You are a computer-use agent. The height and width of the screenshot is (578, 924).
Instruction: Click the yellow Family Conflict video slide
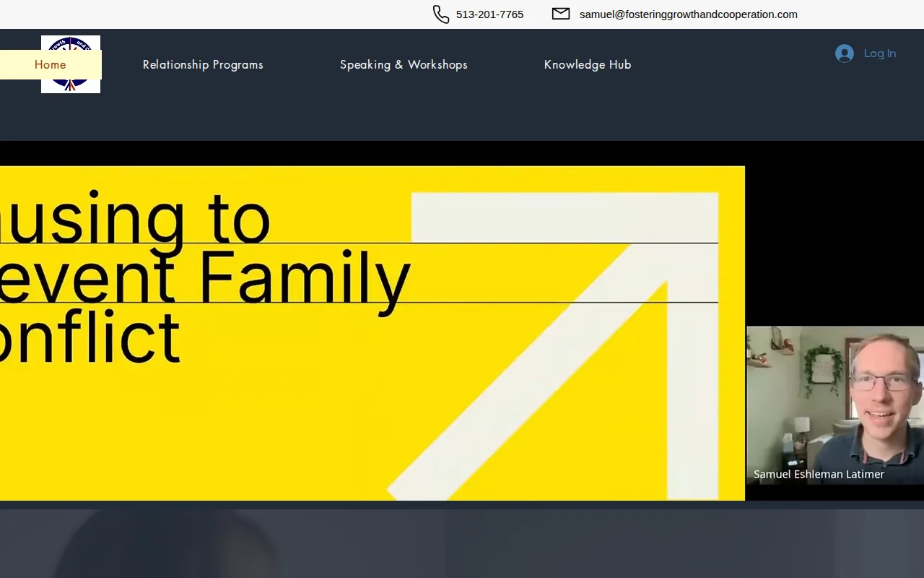pos(372,333)
